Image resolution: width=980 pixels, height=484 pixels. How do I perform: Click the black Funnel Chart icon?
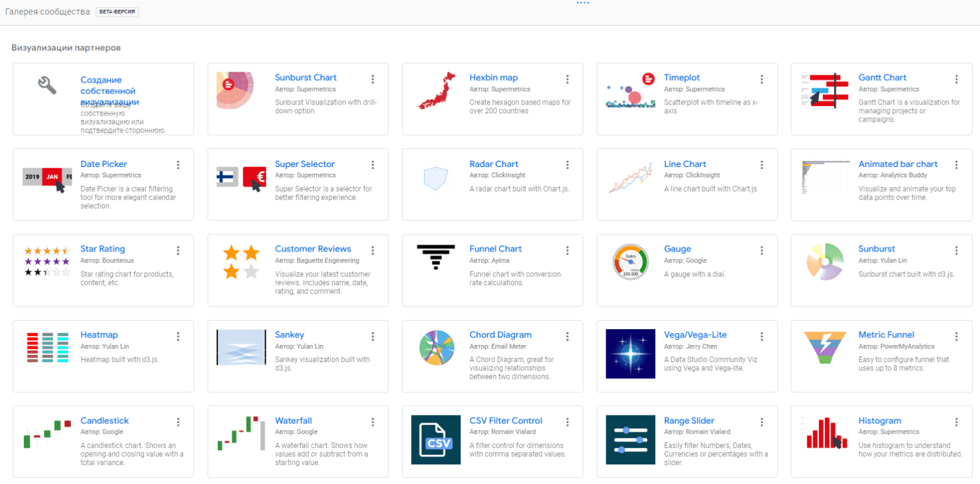coord(436,257)
